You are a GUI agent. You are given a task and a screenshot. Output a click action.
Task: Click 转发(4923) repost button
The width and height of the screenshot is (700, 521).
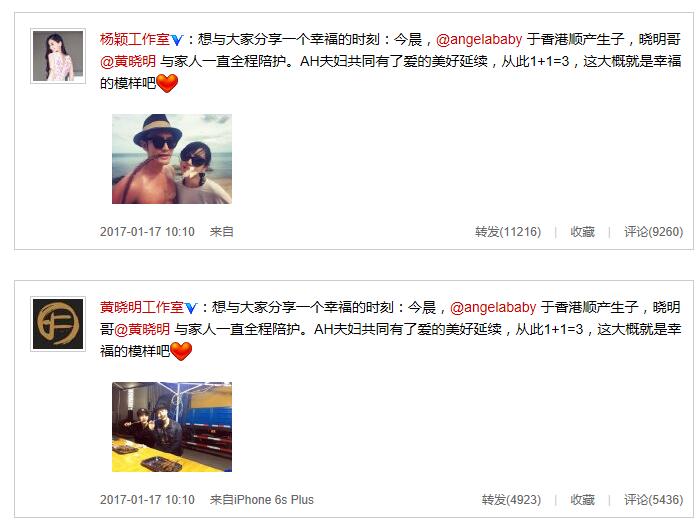coord(511,500)
